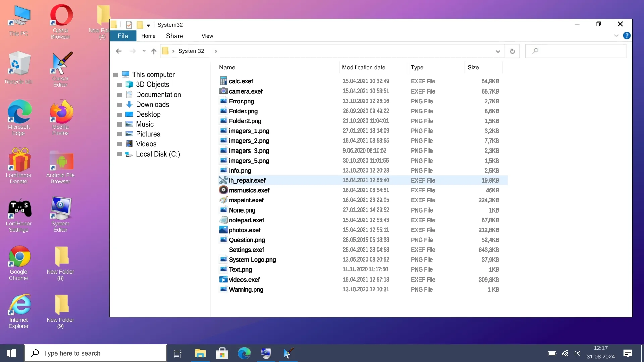Open the Help question mark icon

(626, 36)
